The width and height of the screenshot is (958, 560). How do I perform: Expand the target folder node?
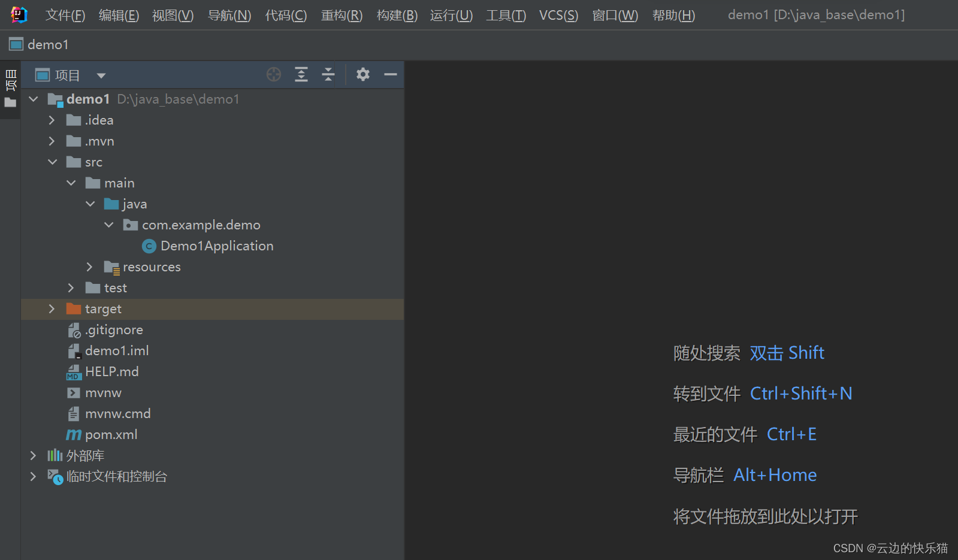tap(52, 308)
